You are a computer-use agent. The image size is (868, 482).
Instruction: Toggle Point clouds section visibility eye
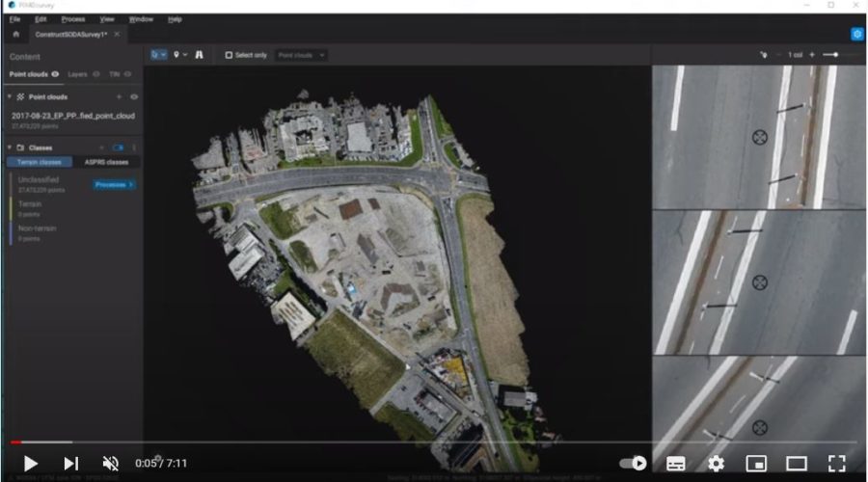tap(133, 97)
